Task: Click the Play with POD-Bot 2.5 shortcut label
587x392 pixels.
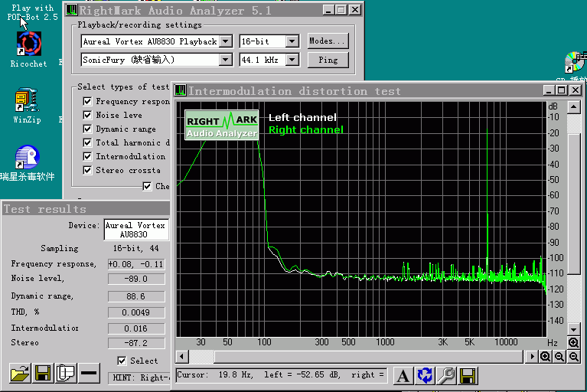Action: pos(33,12)
